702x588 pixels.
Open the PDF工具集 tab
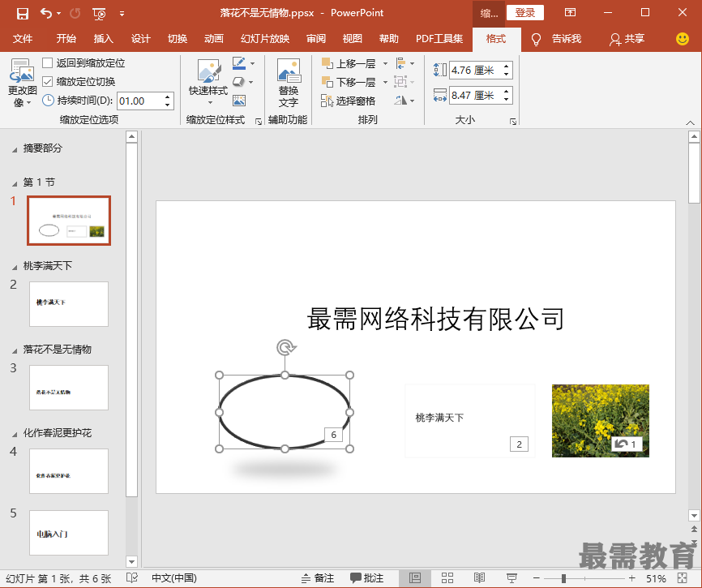(x=439, y=39)
